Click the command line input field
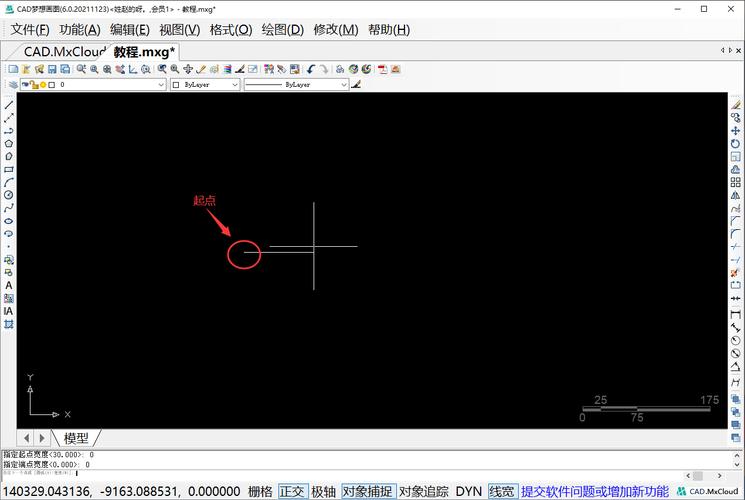The height and width of the screenshot is (500, 745). 300,473
